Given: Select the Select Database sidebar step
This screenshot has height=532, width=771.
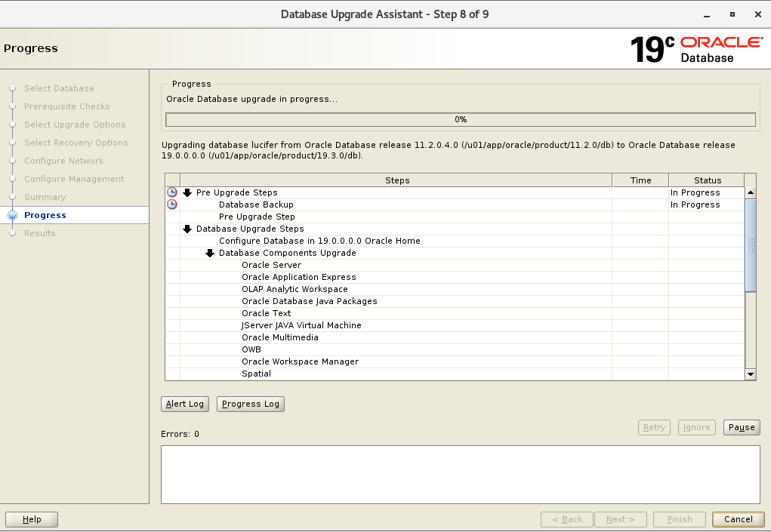Looking at the screenshot, I should pyautogui.click(x=59, y=88).
